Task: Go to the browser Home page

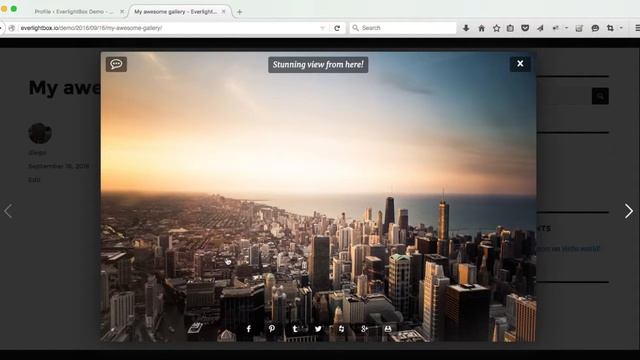Action: (482, 28)
